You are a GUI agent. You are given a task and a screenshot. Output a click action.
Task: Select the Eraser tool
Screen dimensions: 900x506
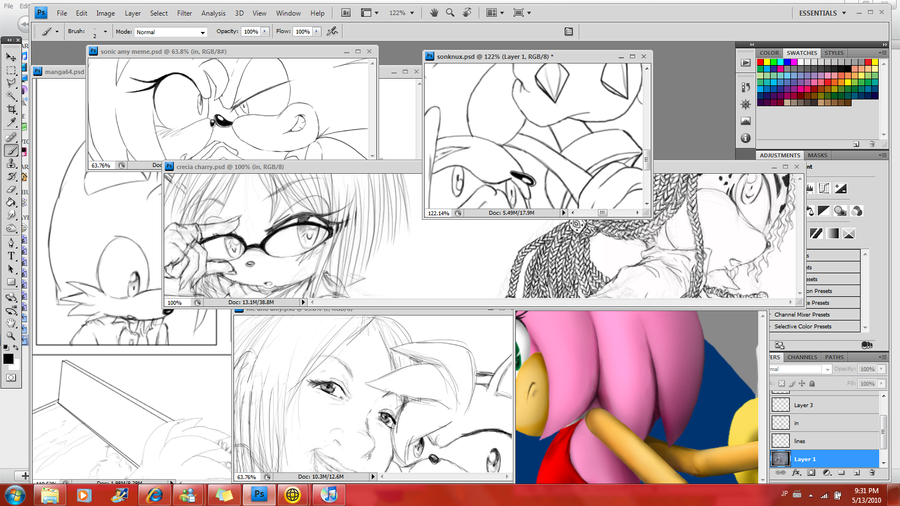11,190
